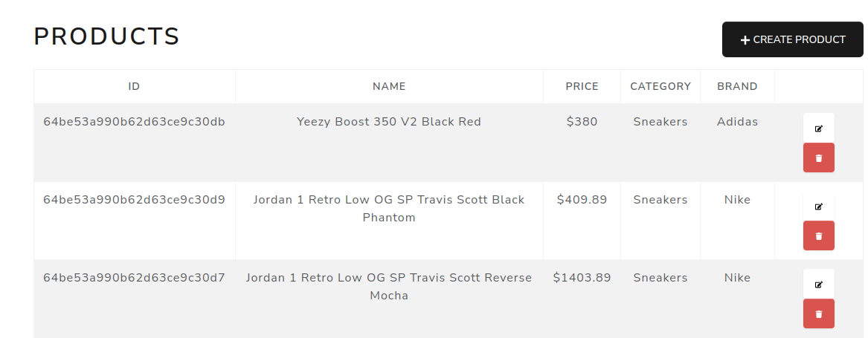Delete the Travis Scott Reverse Mocha product
Screen dimensions: 868x338
[x=818, y=313]
